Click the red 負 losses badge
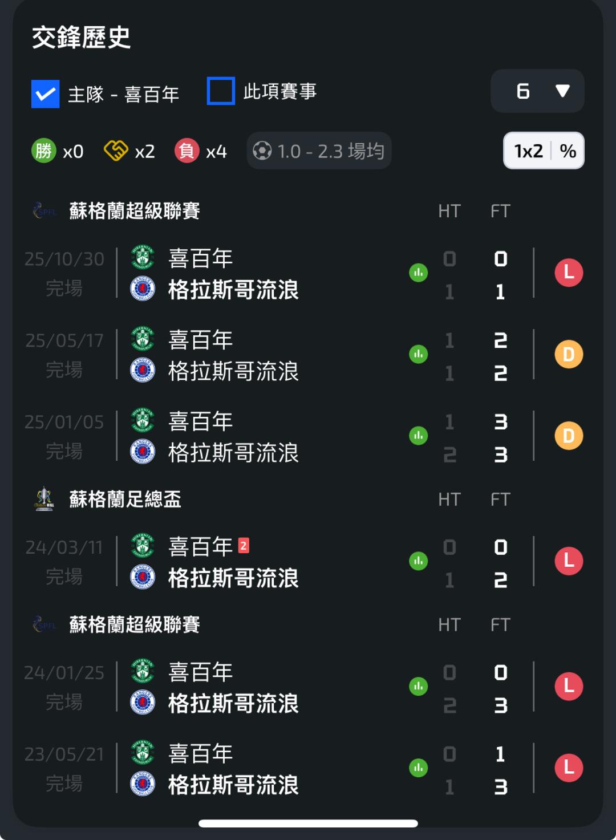The width and height of the screenshot is (616, 840). pyautogui.click(x=187, y=151)
